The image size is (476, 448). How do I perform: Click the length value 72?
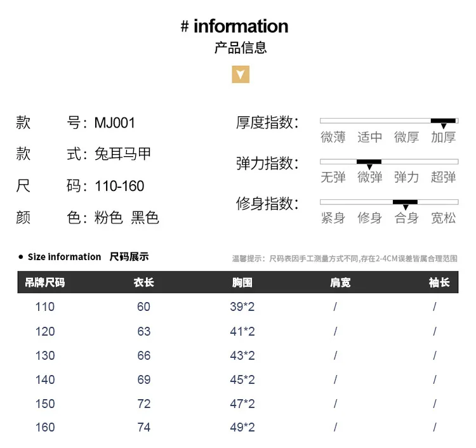coord(143,404)
